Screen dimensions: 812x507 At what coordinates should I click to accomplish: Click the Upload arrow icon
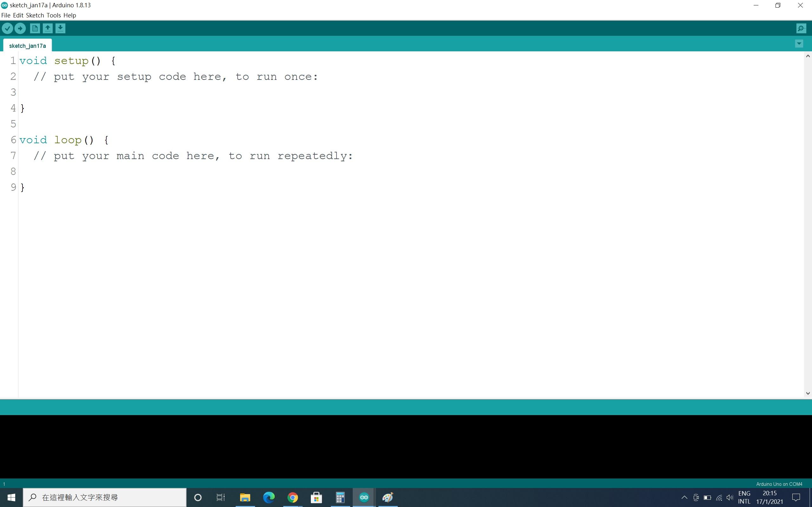(20, 29)
